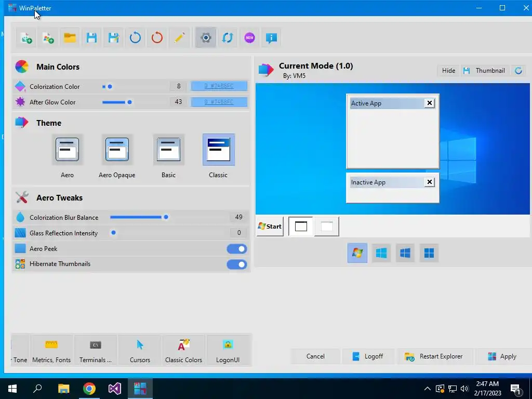Click the yellow pencil edit info icon
This screenshot has height=399, width=532.
179,37
